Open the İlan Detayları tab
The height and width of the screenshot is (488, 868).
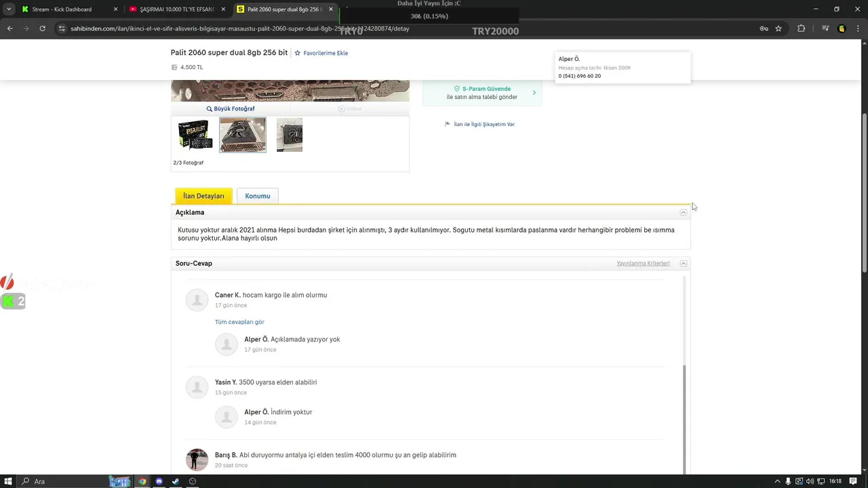pos(203,196)
